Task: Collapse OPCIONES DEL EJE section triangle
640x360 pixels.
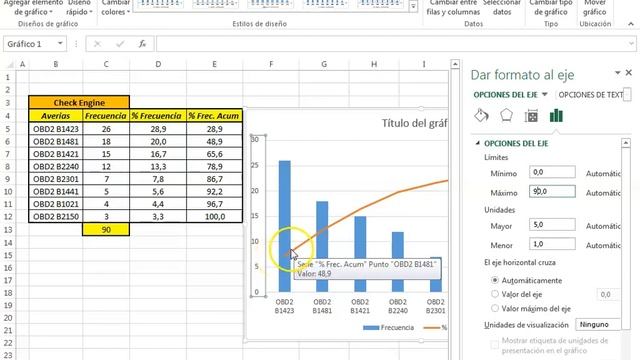Action: pyautogui.click(x=478, y=143)
